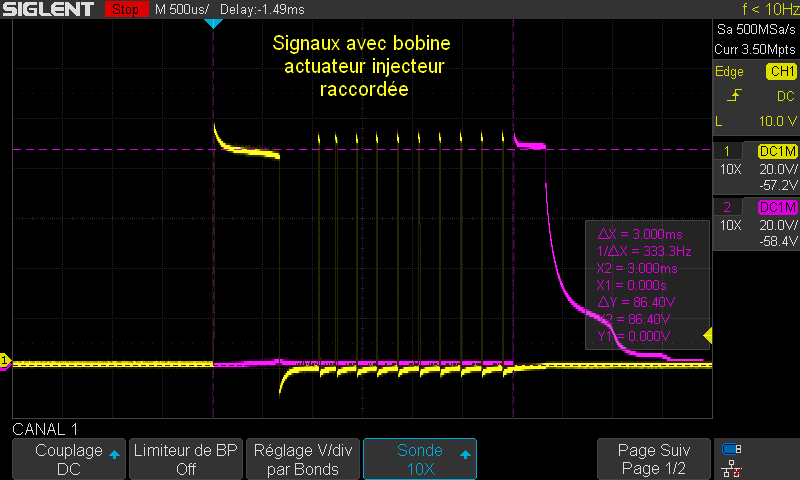Viewport: 800px width, 480px height.
Task: Toggle Réglage V/div par Bonds mode
Action: (x=302, y=460)
